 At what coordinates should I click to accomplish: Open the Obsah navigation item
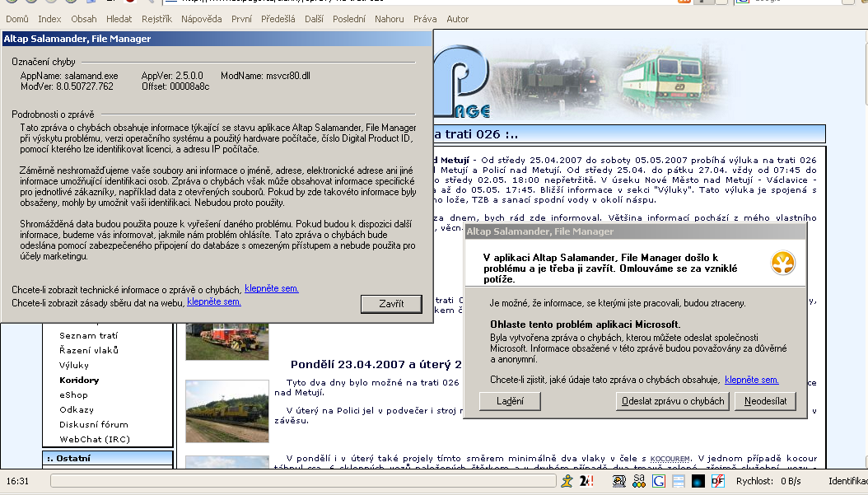84,19
